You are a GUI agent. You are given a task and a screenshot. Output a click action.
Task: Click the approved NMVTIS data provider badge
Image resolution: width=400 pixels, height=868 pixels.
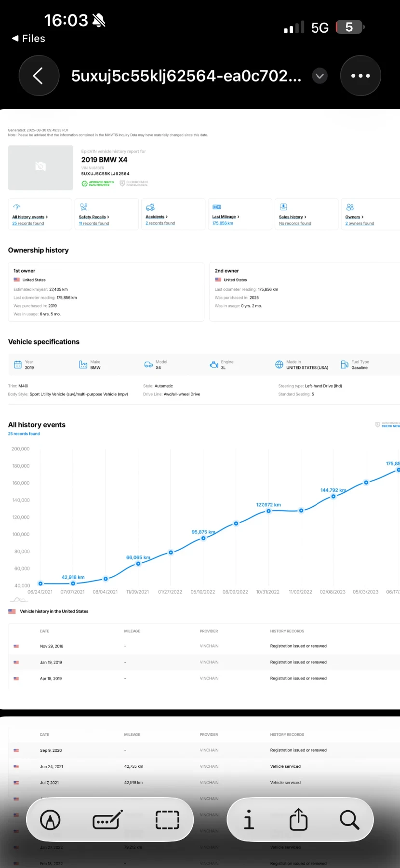(98, 183)
